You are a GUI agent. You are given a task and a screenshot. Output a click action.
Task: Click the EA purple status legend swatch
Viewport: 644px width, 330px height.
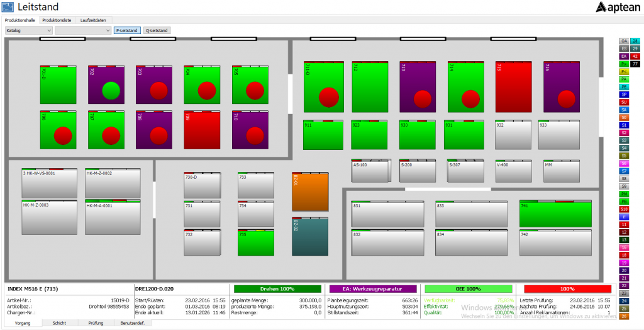[624, 56]
